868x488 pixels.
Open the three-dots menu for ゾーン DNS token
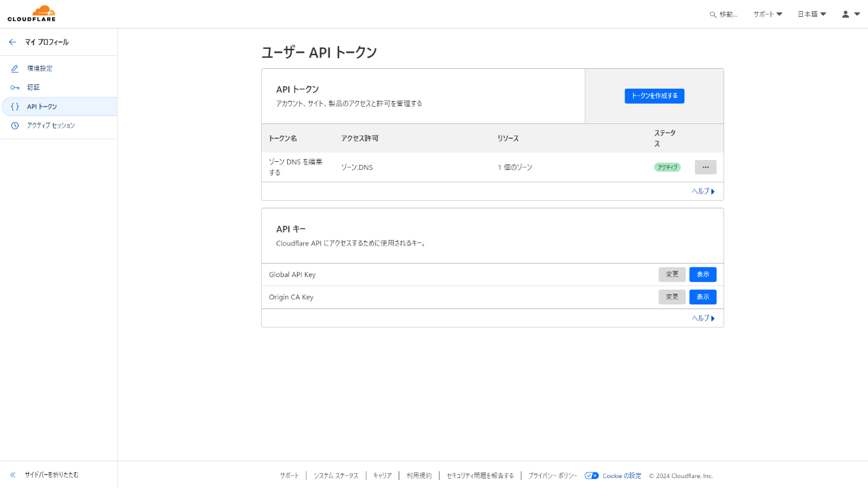click(x=706, y=167)
